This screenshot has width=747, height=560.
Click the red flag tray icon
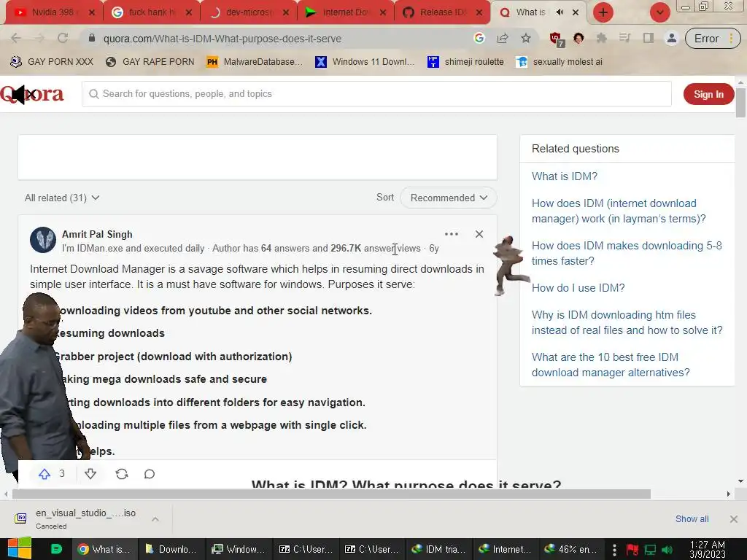pos(632,550)
